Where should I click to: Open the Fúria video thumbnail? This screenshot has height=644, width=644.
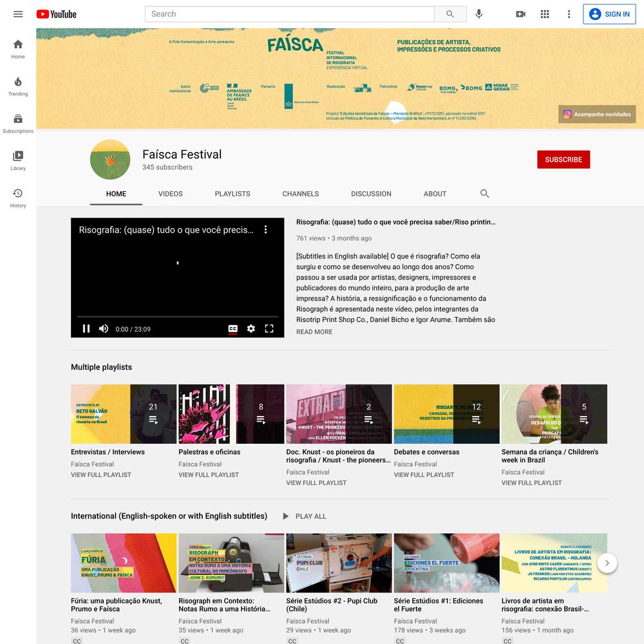[124, 563]
